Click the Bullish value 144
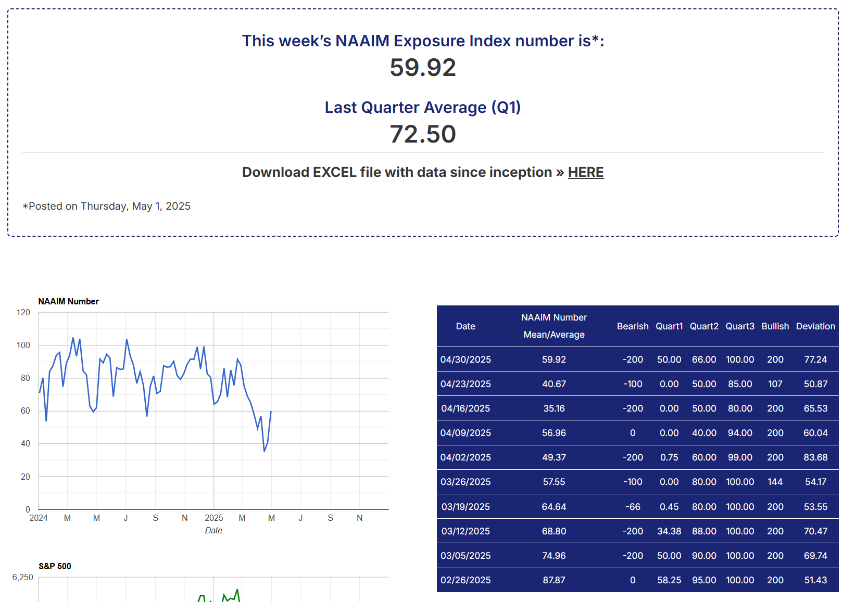 [x=775, y=482]
